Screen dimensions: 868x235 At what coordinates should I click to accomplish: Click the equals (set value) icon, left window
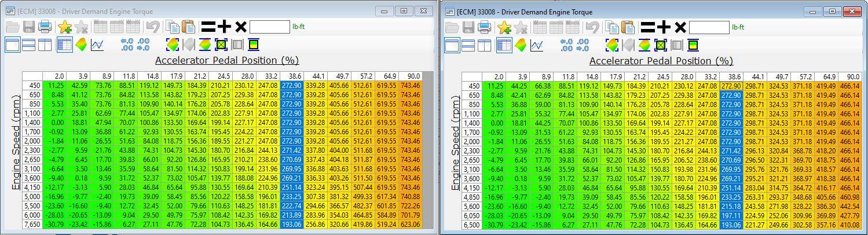coord(208,27)
